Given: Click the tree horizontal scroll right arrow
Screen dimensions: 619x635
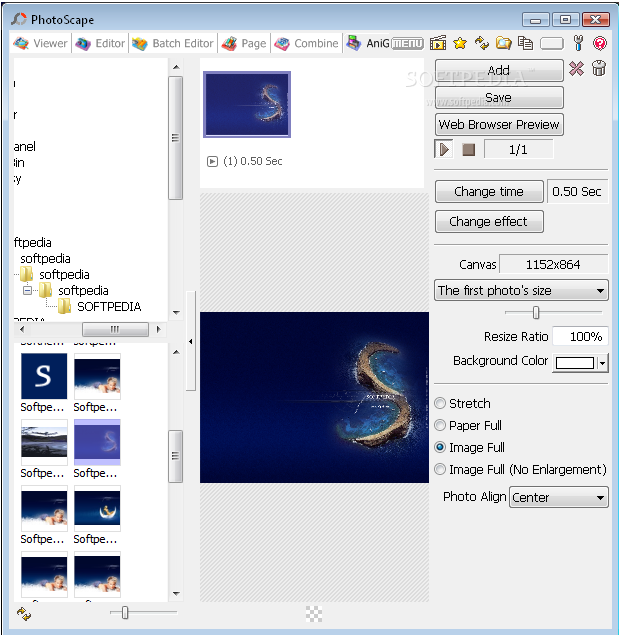Looking at the screenshot, I should coord(158,329).
